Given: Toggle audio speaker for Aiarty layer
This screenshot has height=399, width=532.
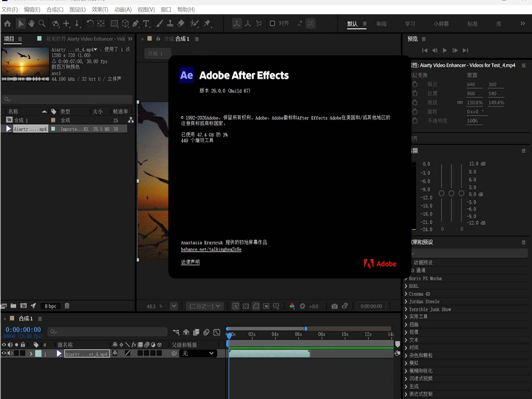Looking at the screenshot, I should click(x=10, y=353).
